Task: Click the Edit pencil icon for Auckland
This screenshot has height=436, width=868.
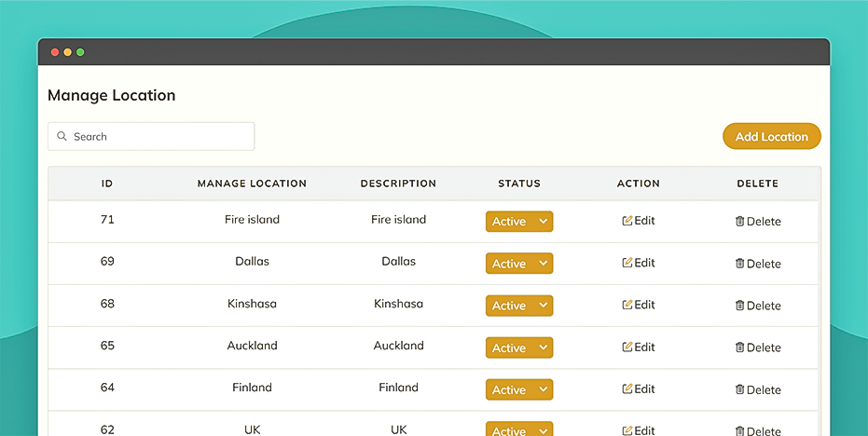Action: point(627,347)
